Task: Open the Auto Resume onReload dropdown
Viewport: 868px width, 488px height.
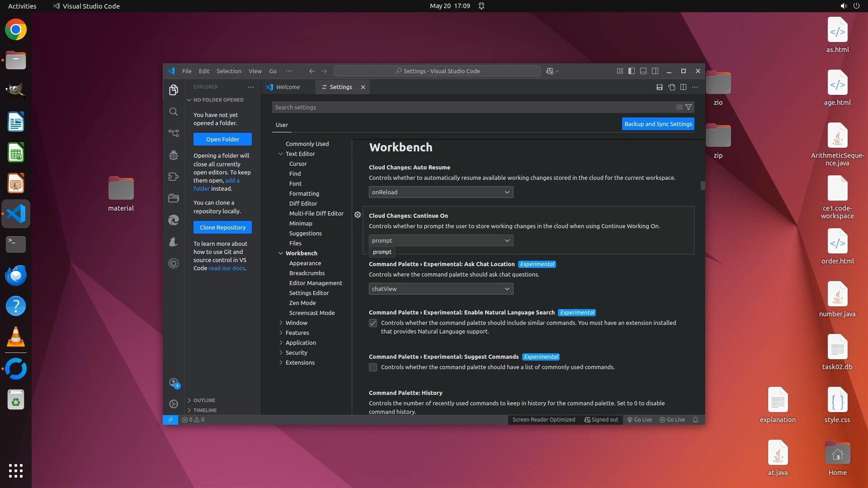Action: 441,192
